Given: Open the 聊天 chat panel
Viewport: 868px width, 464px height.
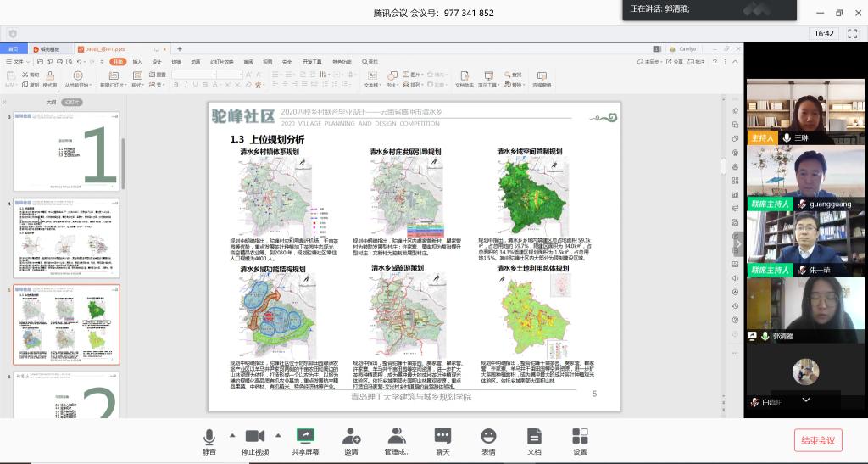Looking at the screenshot, I should [442, 436].
